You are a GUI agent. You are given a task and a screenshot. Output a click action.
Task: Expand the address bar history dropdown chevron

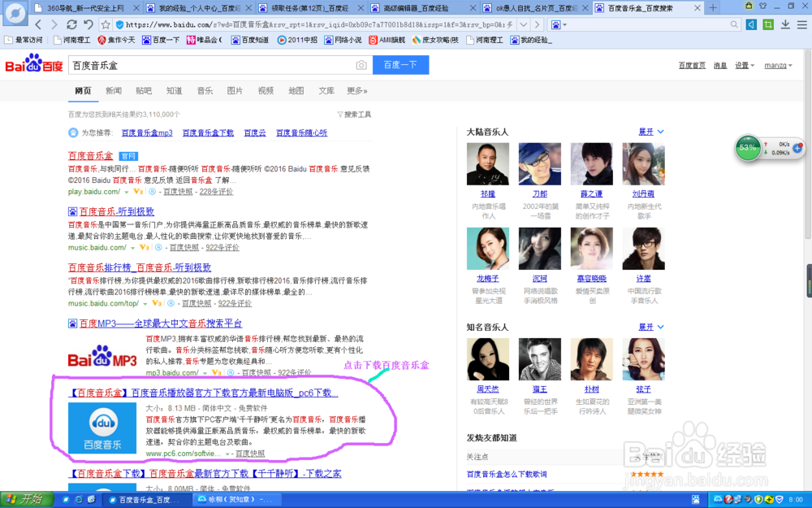524,24
